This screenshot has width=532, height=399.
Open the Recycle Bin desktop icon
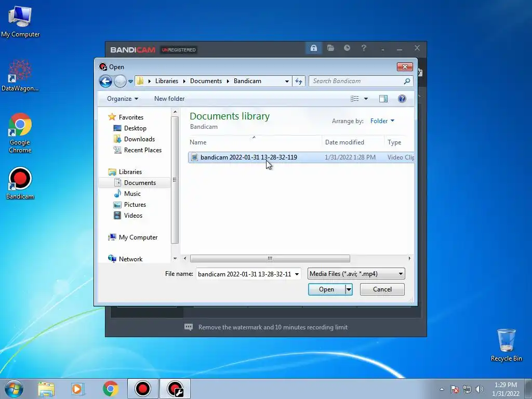point(506,345)
